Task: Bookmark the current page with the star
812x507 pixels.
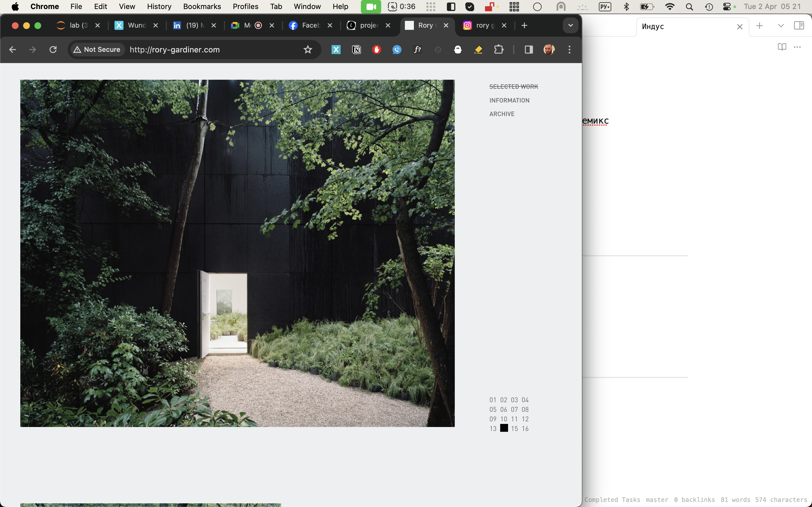Action: point(307,49)
